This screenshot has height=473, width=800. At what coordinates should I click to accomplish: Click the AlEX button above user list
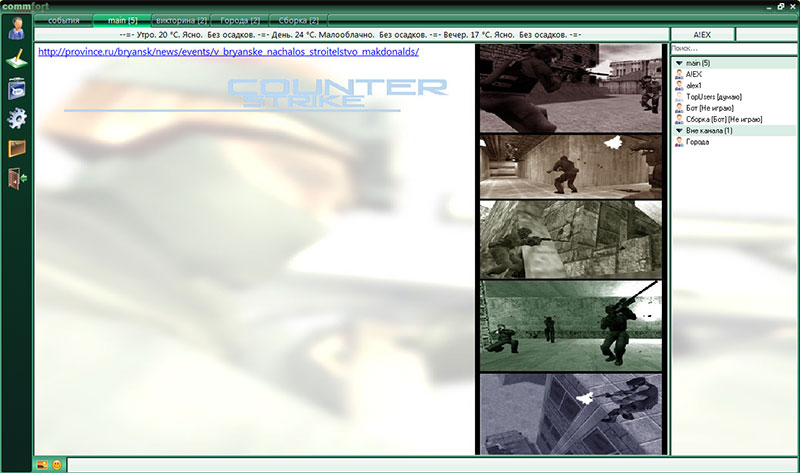(702, 34)
